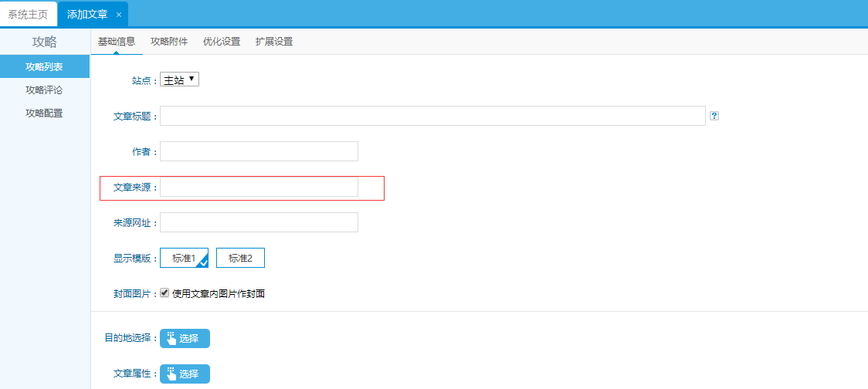Open 攻略列表 in the sidebar
This screenshot has width=868, height=389.
44,67
